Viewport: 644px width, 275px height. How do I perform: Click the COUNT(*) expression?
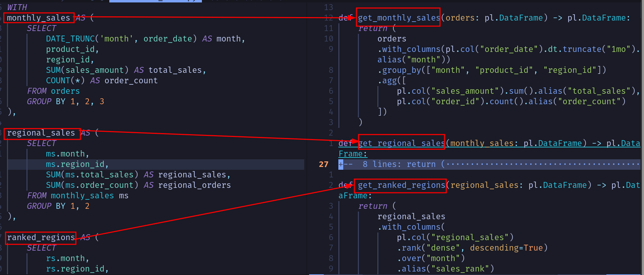coord(65,81)
